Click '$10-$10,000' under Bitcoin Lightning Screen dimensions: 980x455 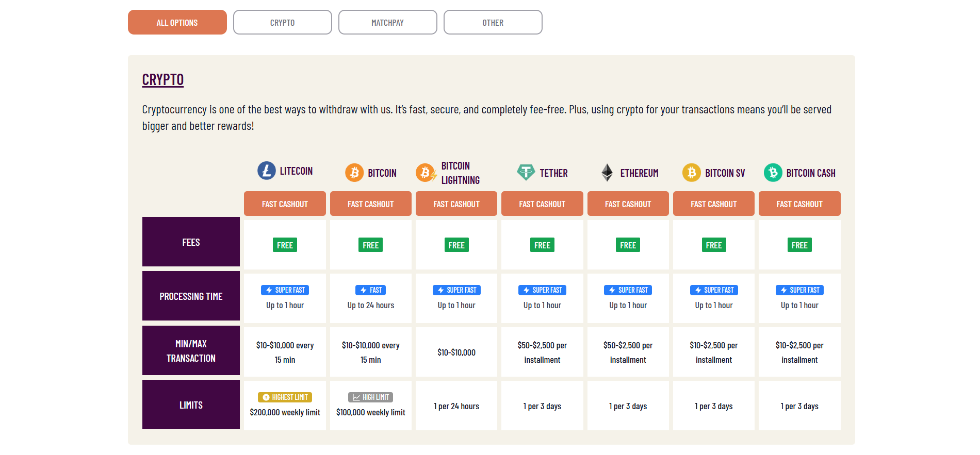pos(456,352)
